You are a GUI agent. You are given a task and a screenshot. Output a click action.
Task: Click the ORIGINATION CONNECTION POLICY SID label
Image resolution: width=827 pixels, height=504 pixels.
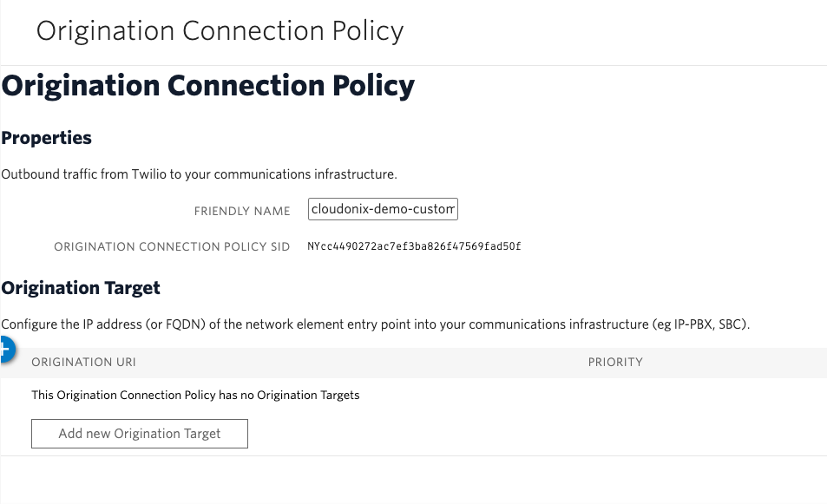(172, 247)
